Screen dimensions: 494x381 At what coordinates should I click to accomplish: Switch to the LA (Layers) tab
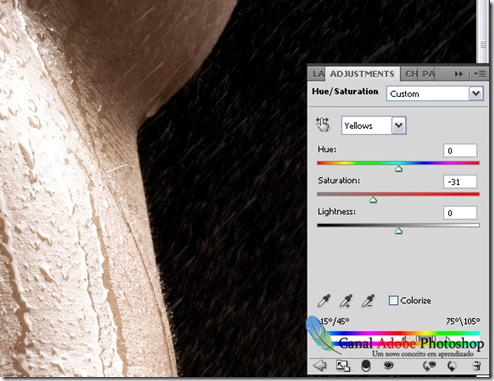pos(318,74)
